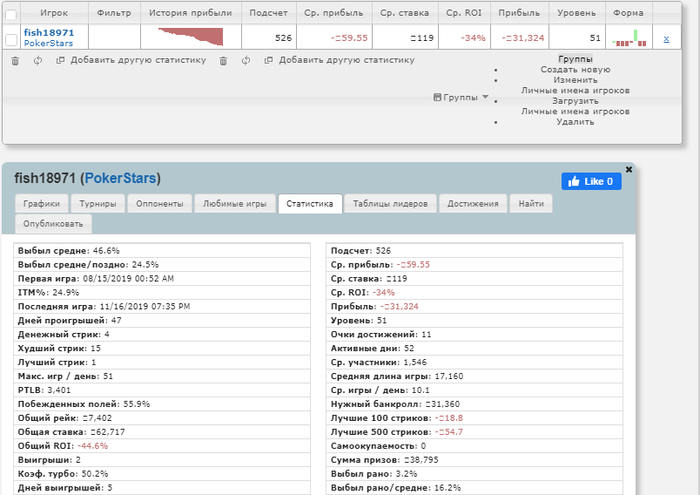This screenshot has width=700, height=495.
Task: Click the Дней проигрышей: 47 row
Action: pos(162,320)
